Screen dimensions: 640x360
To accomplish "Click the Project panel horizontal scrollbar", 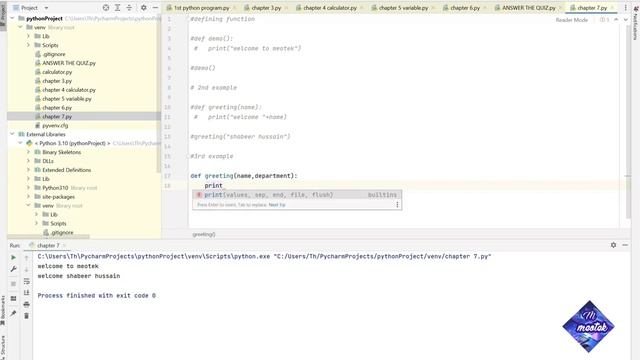I will [48, 237].
